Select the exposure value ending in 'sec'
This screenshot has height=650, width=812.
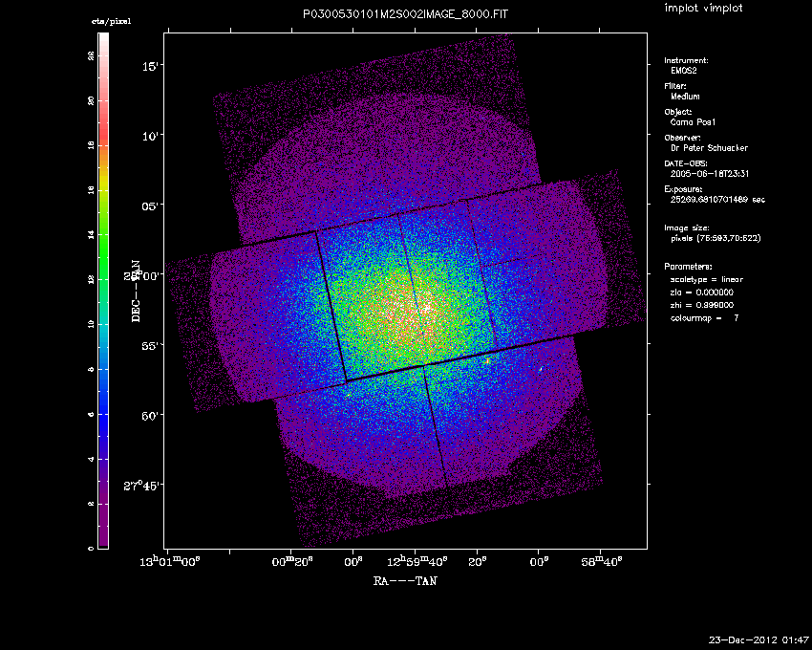pyautogui.click(x=717, y=200)
